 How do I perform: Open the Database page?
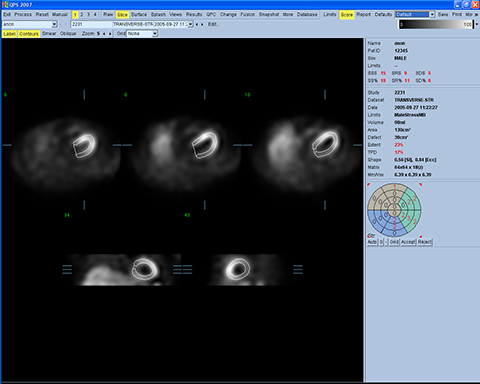(307, 14)
